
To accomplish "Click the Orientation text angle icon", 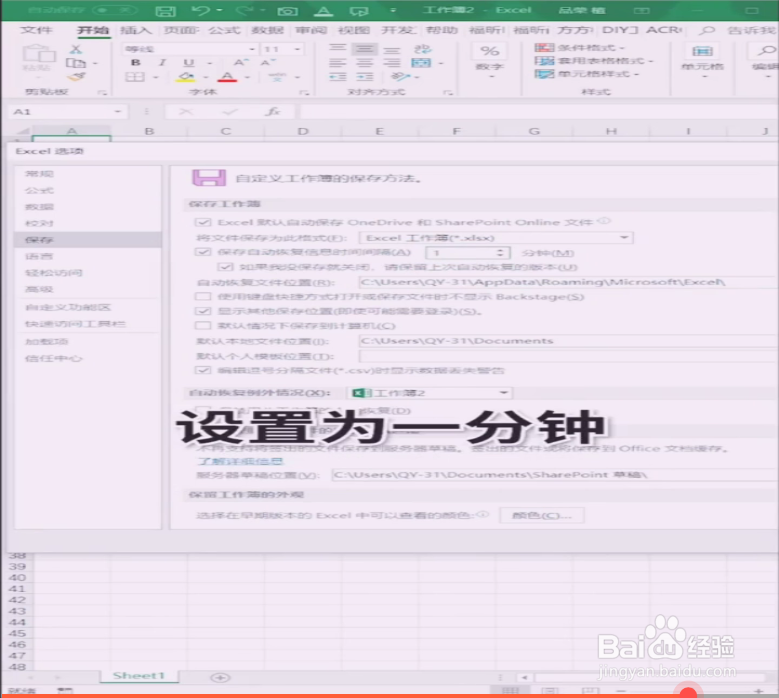I will pos(400,77).
